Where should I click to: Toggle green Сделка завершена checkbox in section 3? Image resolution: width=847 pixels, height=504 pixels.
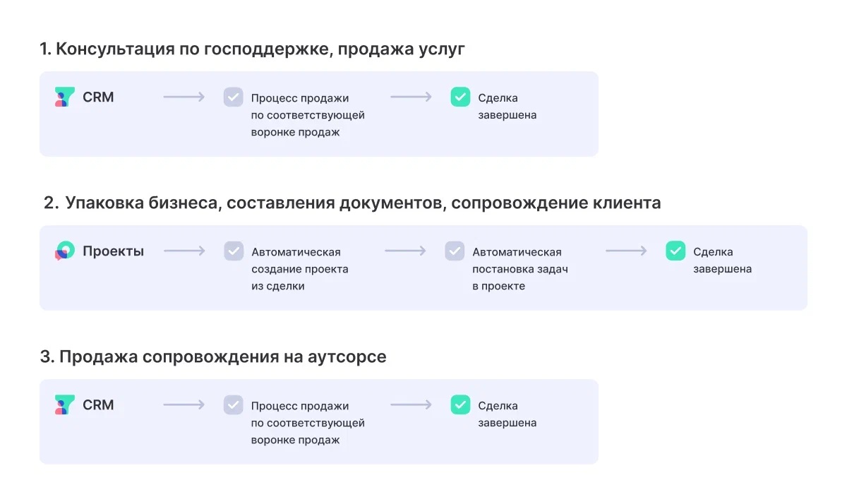click(460, 405)
